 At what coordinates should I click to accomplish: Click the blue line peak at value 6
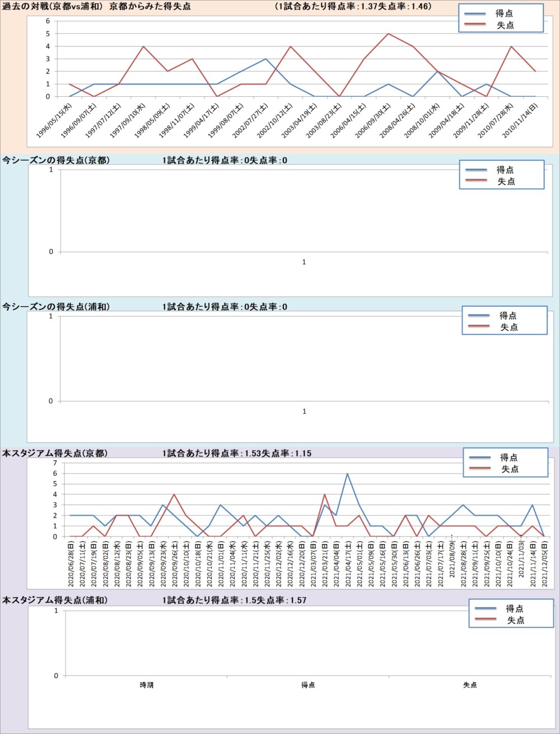(x=347, y=474)
